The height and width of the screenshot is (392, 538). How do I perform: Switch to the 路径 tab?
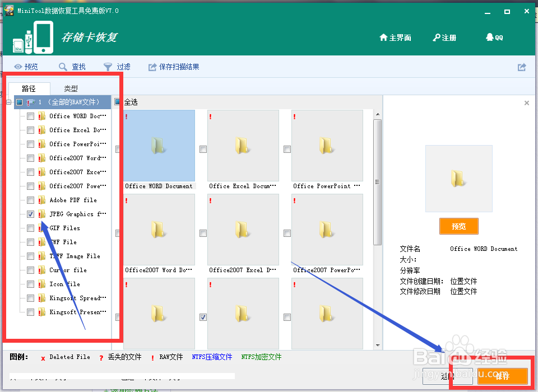pyautogui.click(x=29, y=88)
